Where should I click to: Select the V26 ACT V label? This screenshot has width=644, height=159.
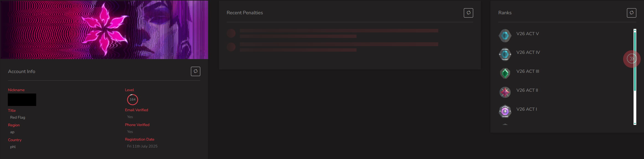[x=528, y=34]
